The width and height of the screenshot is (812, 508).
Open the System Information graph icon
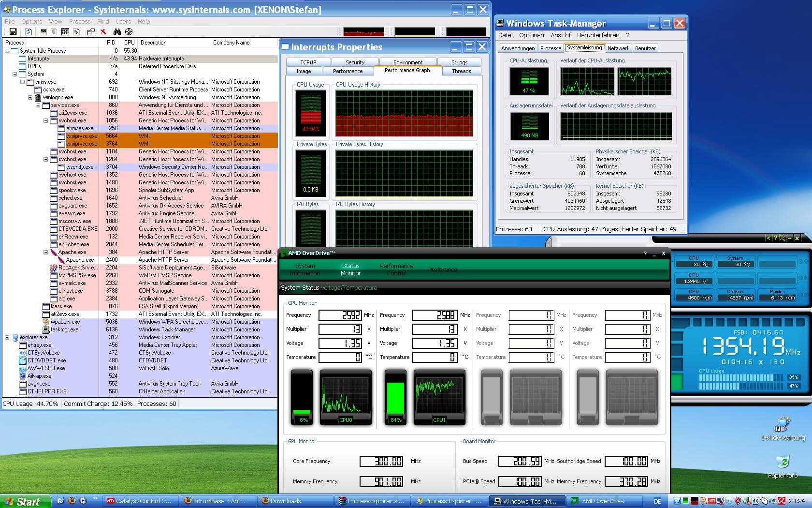click(43, 32)
